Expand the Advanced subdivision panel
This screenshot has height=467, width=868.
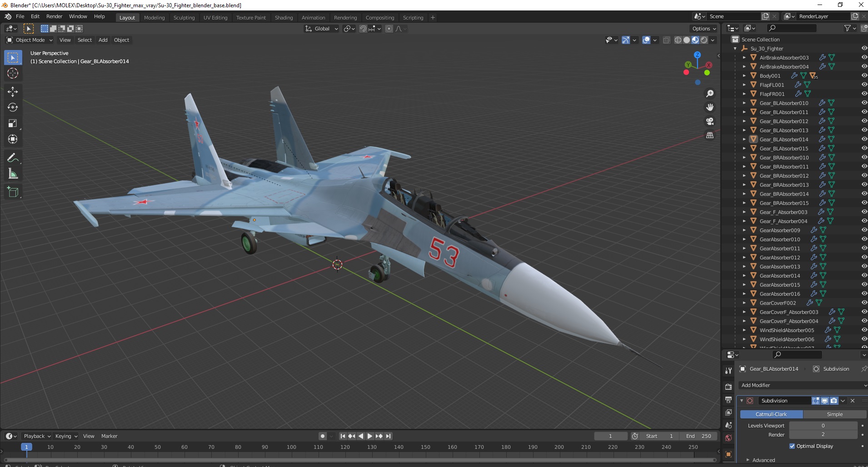(x=763, y=460)
